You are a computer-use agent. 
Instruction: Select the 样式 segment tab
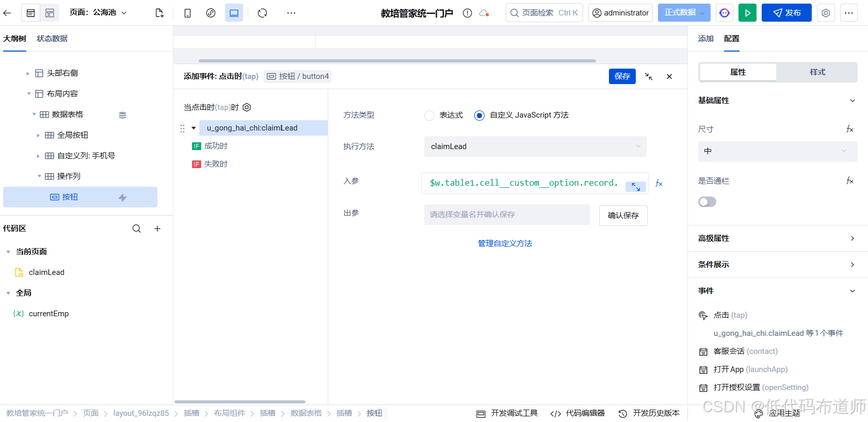coord(817,72)
